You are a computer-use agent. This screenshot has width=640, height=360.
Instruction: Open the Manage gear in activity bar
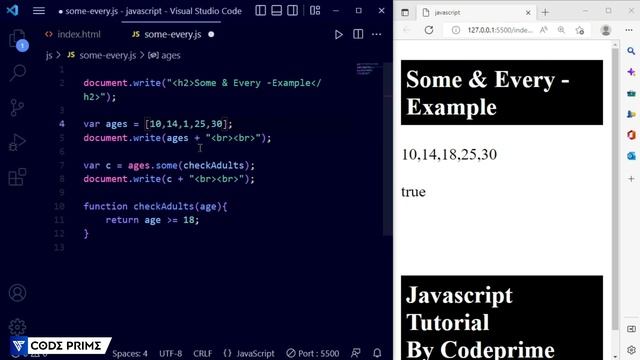coord(17,327)
